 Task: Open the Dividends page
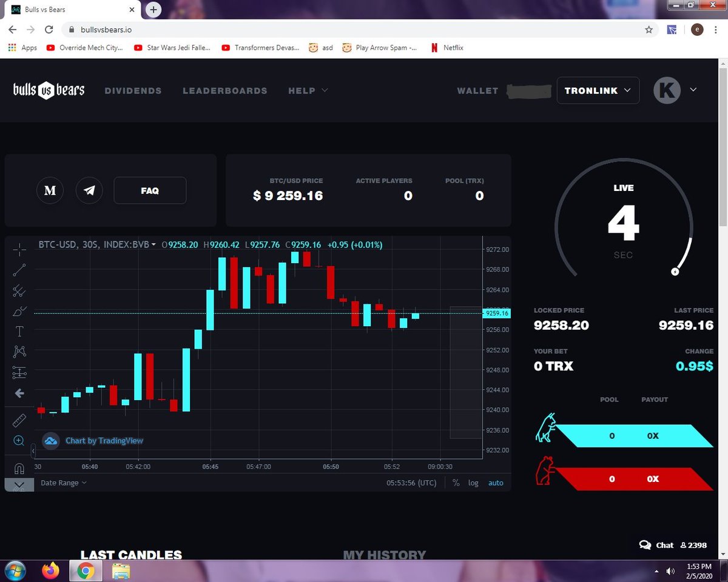point(133,90)
